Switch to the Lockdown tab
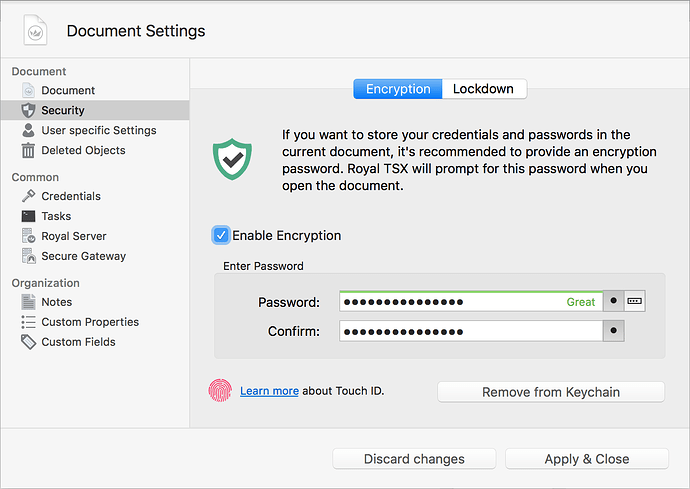 click(x=483, y=89)
